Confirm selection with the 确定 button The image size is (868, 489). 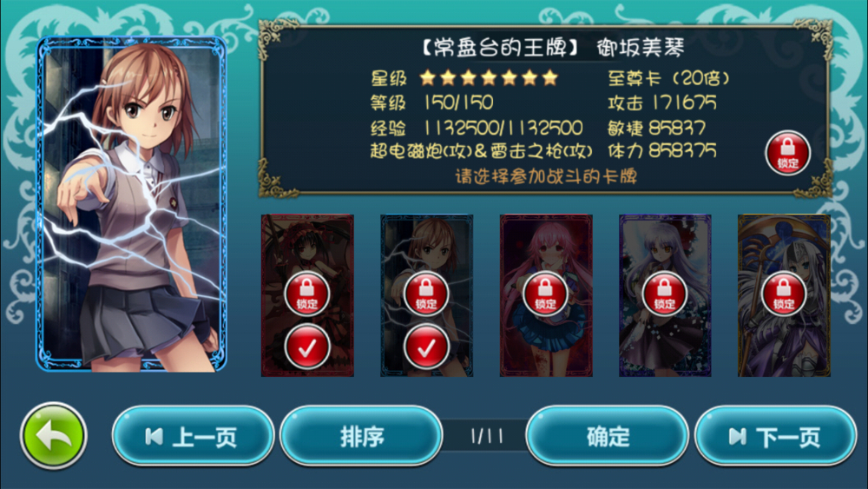click(608, 436)
